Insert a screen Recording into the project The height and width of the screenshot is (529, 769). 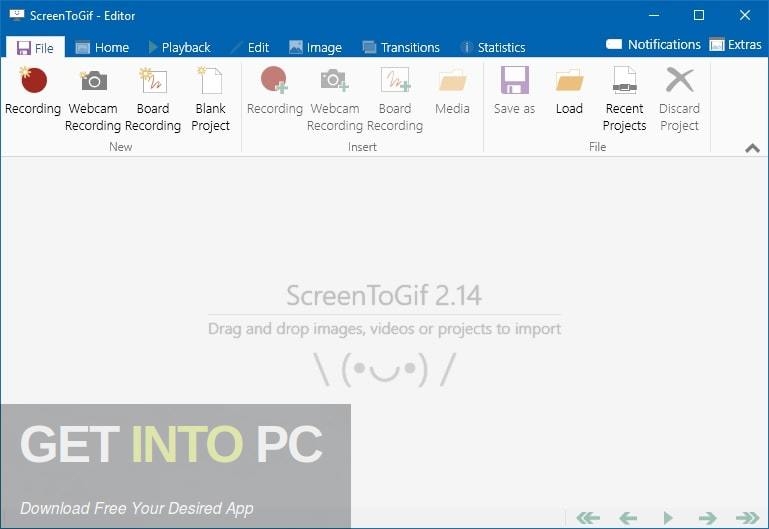(x=275, y=92)
